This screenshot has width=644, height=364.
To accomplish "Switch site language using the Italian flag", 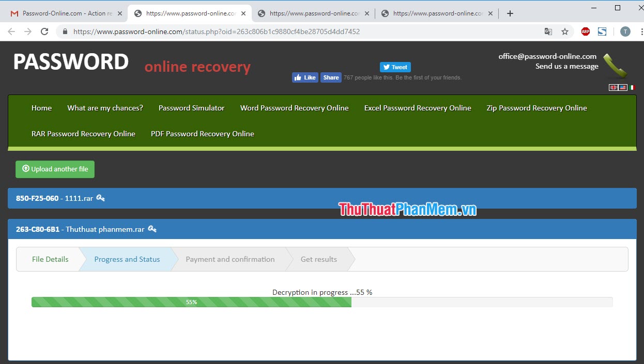I will (632, 87).
